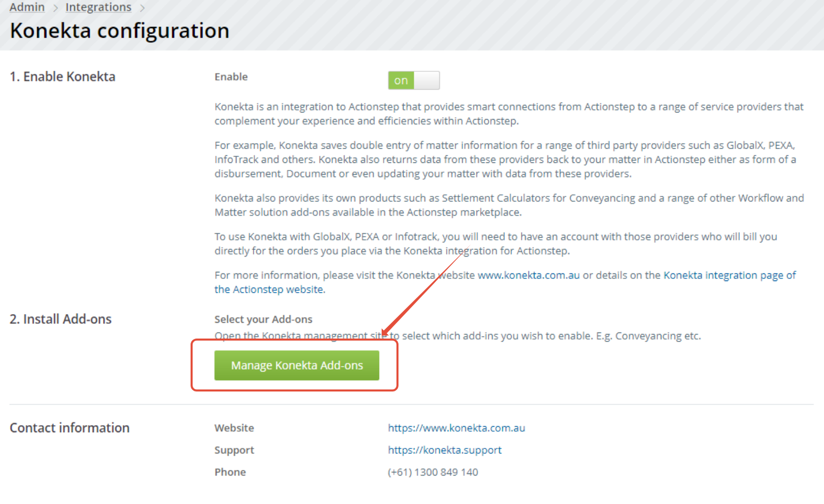Click the Konekta configuration page title
Image resolution: width=824 pixels, height=504 pixels.
point(120,31)
